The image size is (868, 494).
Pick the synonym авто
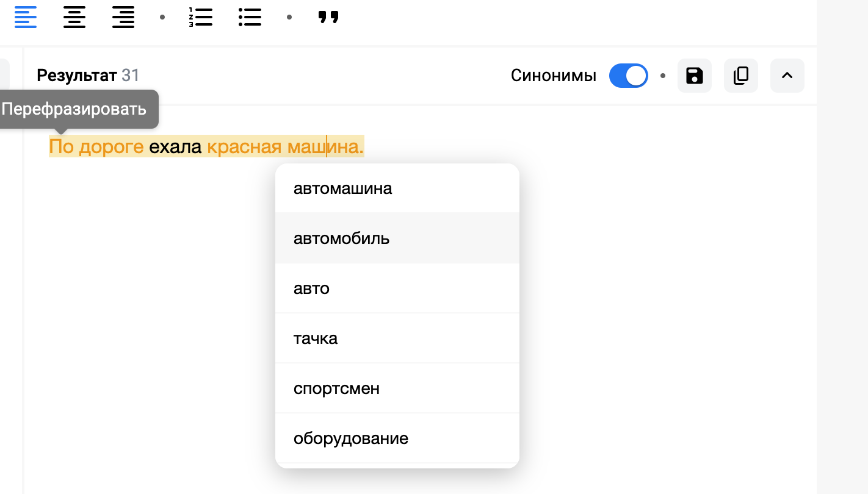point(311,288)
